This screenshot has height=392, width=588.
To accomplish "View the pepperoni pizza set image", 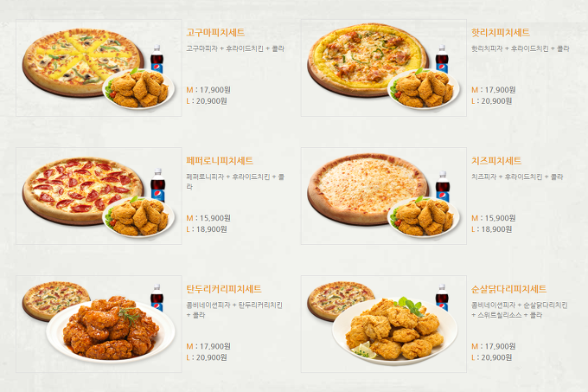I will click(x=99, y=196).
